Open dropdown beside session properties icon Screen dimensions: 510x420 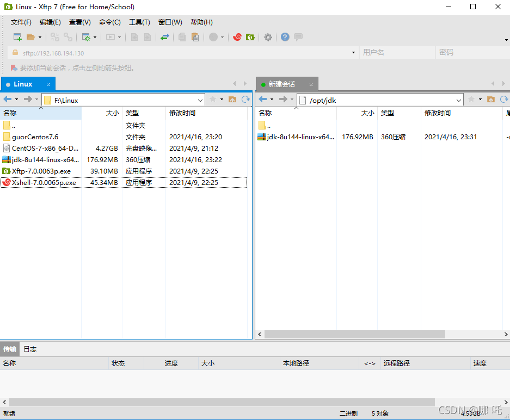[95, 38]
